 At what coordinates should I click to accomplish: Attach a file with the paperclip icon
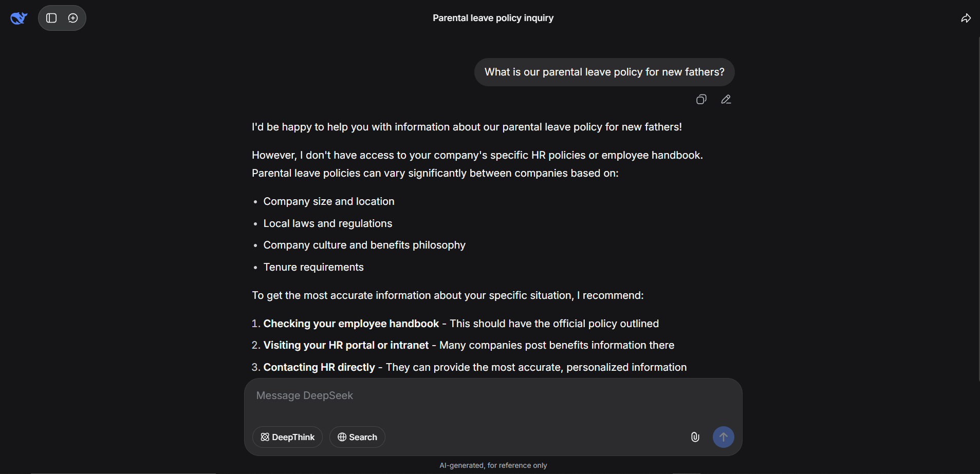click(x=695, y=437)
